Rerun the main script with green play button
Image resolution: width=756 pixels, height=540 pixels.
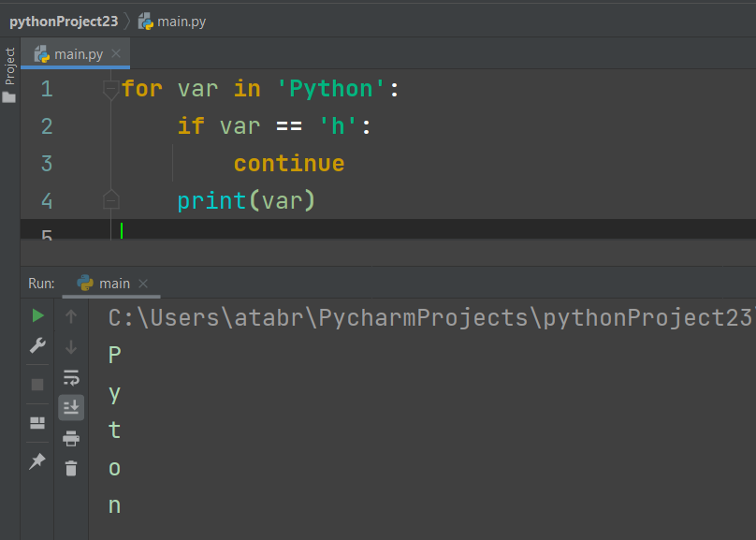(37, 316)
